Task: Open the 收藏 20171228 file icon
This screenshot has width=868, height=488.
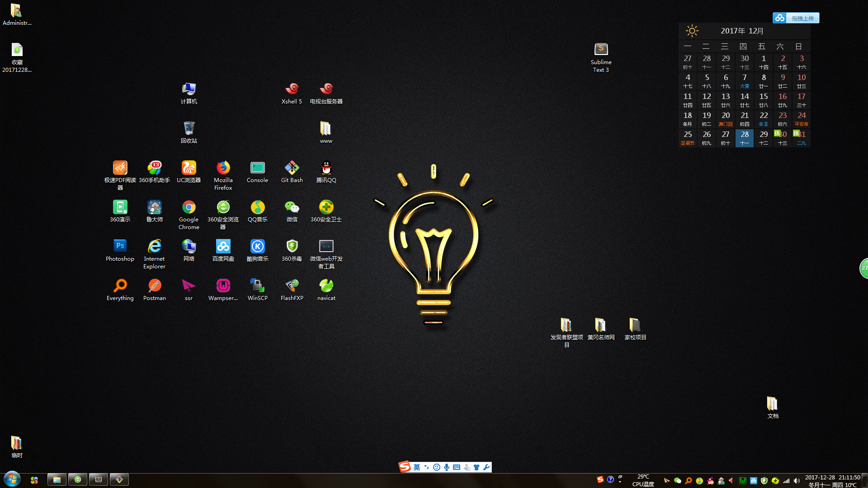Action: point(17,57)
